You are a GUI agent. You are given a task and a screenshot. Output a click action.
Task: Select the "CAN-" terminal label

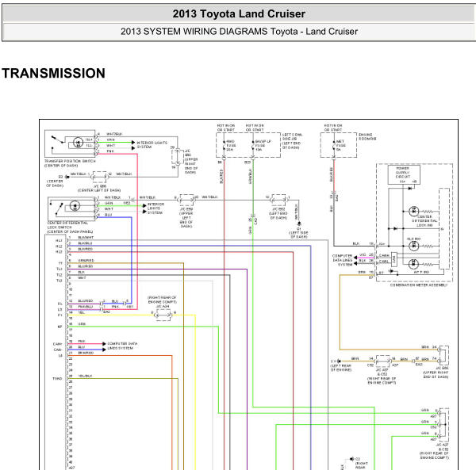[x=58, y=350]
